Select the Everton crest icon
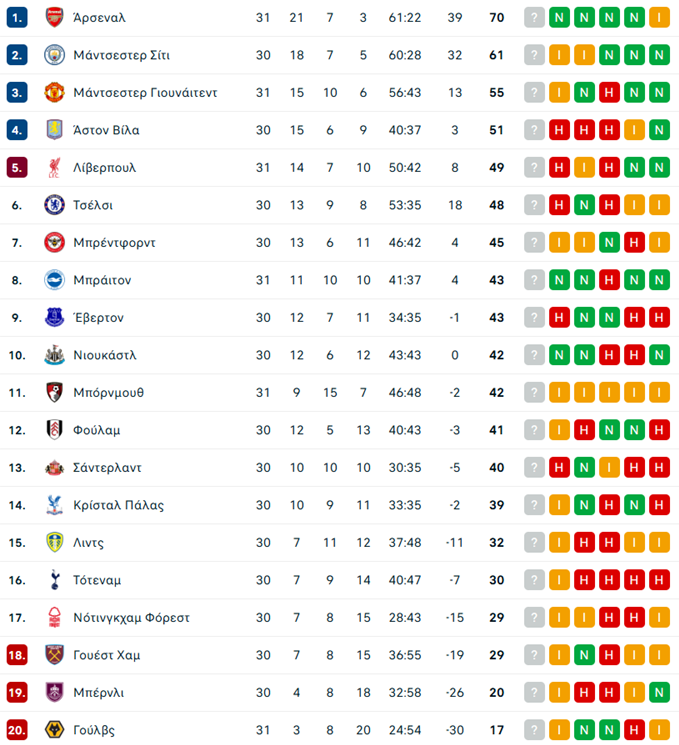 click(x=54, y=318)
